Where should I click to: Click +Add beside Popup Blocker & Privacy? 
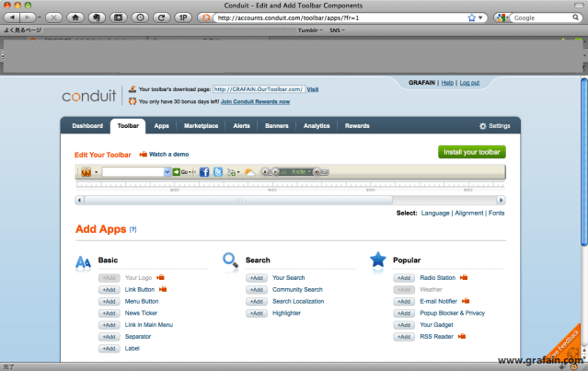click(404, 313)
